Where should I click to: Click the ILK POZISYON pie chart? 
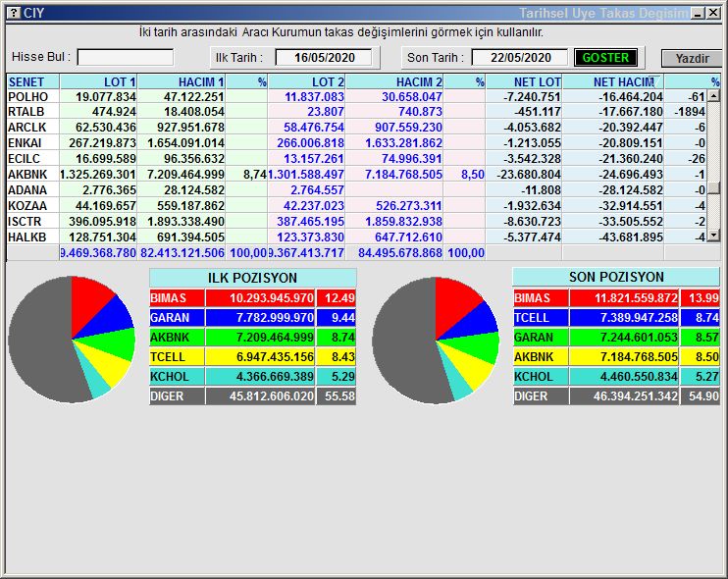[x=72, y=340]
